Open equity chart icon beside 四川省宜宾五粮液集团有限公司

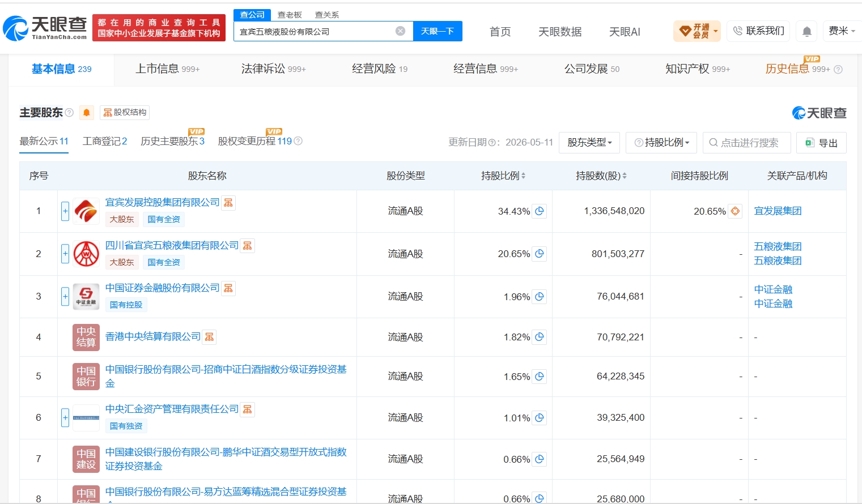pos(248,246)
